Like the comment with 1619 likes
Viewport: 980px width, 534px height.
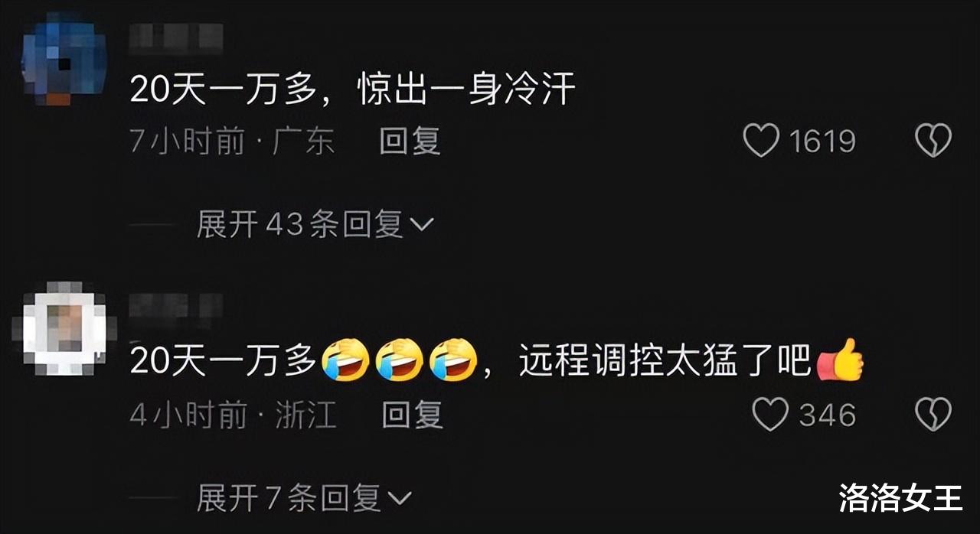click(x=761, y=141)
